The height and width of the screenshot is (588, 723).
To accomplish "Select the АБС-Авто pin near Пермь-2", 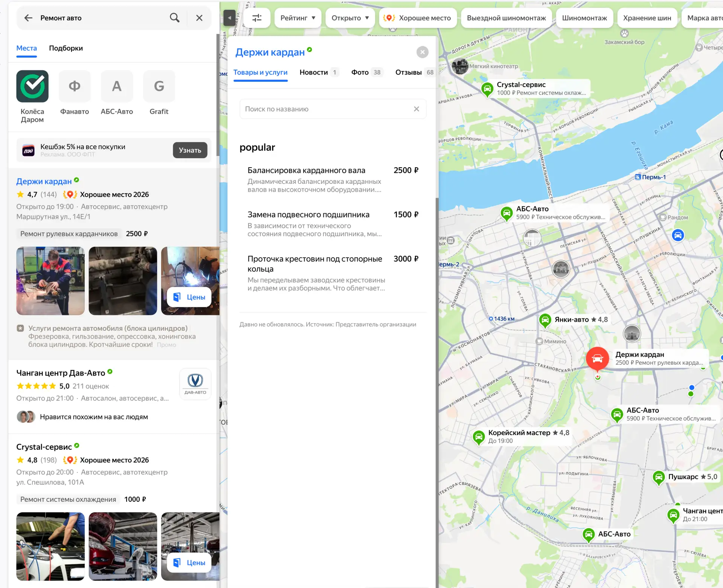I will (x=507, y=214).
